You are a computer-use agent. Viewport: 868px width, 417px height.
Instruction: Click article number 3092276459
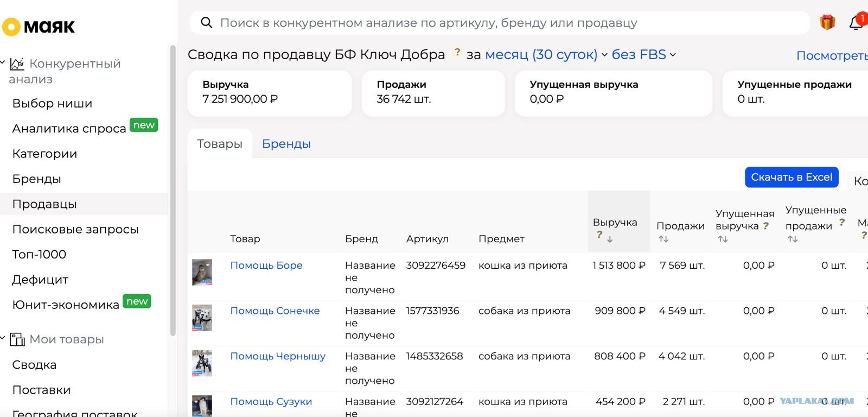coord(436,266)
